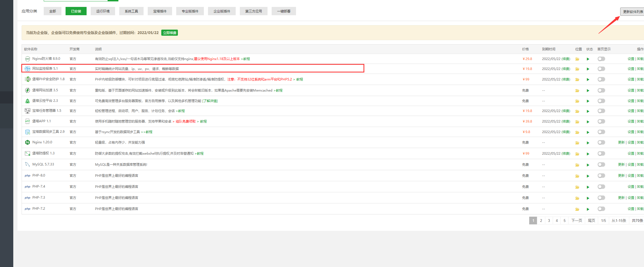Screen dimensions: 644x267
Task: Click 更新 link for MySQL 5.7.33
Action: [621, 164]
